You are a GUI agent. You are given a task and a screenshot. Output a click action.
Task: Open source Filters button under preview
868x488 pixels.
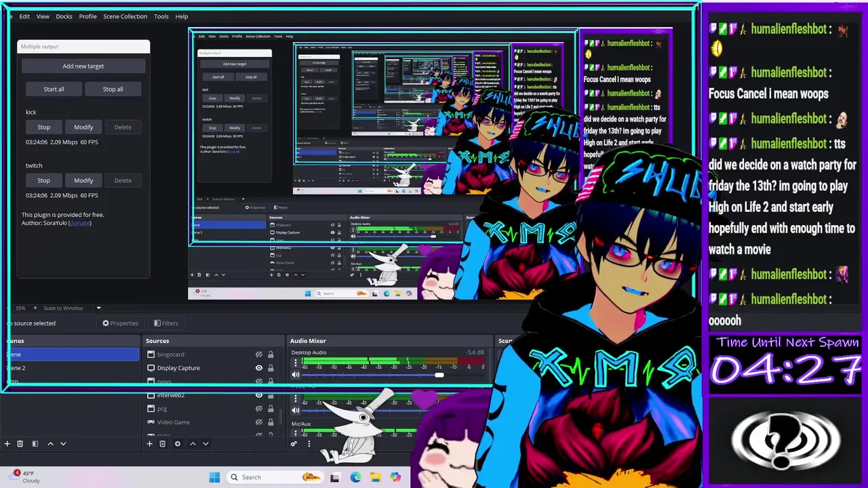166,323
